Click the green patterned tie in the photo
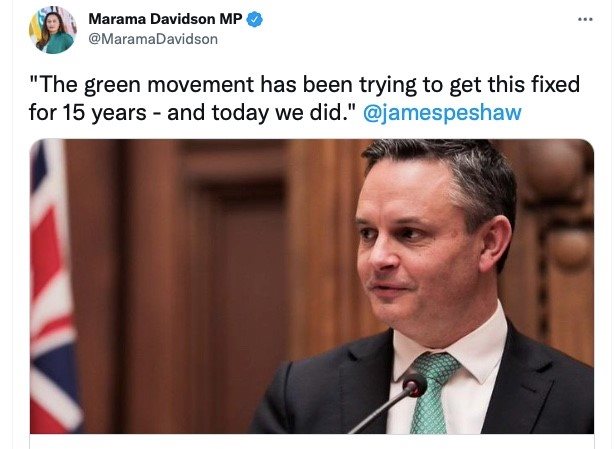 tap(432, 392)
